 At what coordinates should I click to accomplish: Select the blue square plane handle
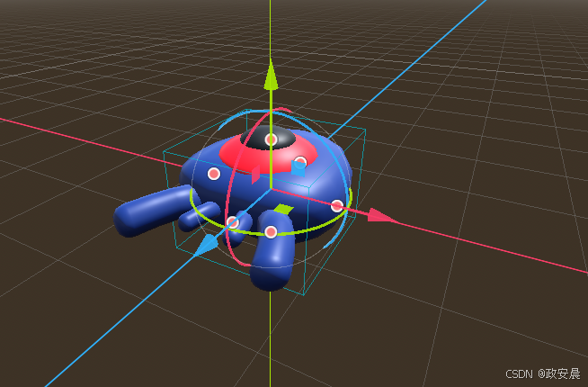tap(298, 168)
